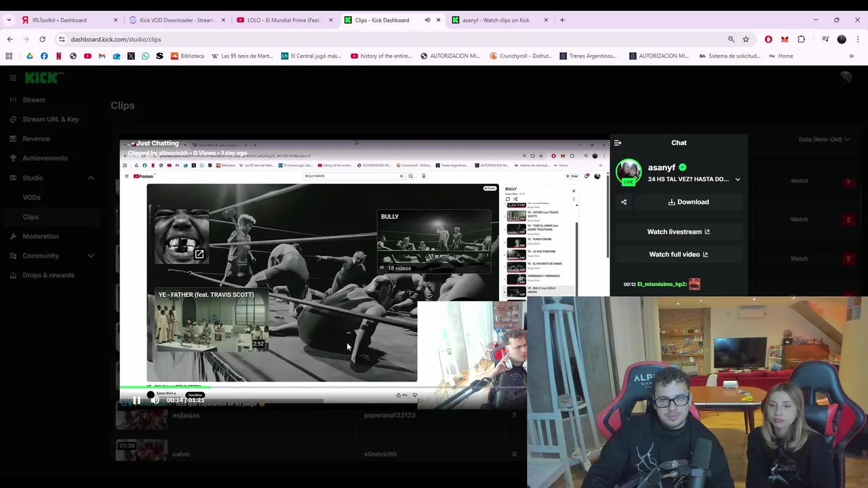
Task: Open the YouTube bookmark icon
Action: pyautogui.click(x=87, y=56)
